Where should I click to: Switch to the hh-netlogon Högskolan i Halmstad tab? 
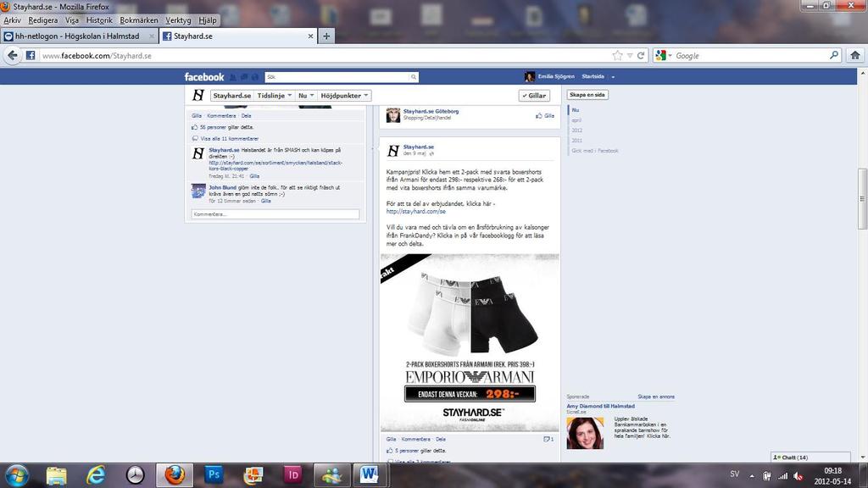pyautogui.click(x=79, y=36)
